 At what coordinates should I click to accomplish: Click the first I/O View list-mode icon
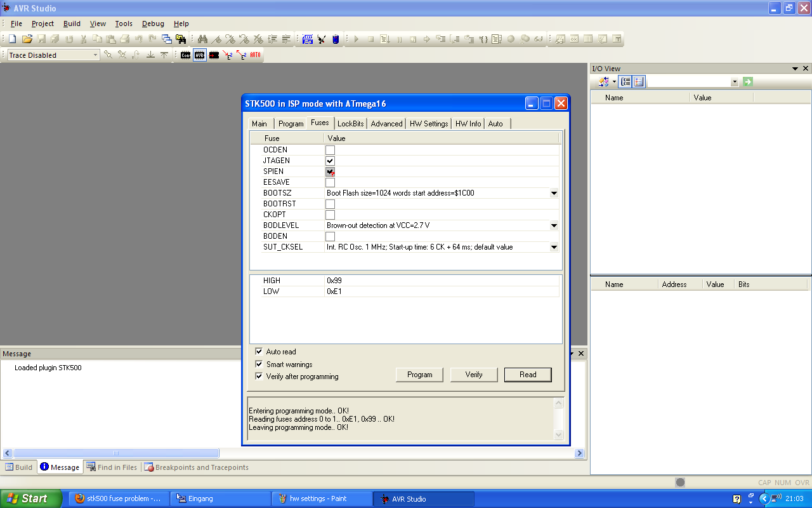[x=625, y=82]
